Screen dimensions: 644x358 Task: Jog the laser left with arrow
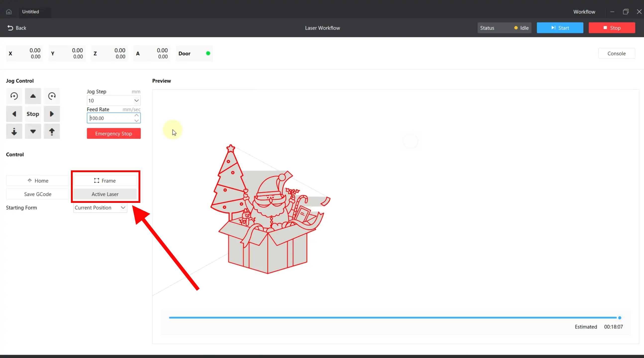[14, 114]
